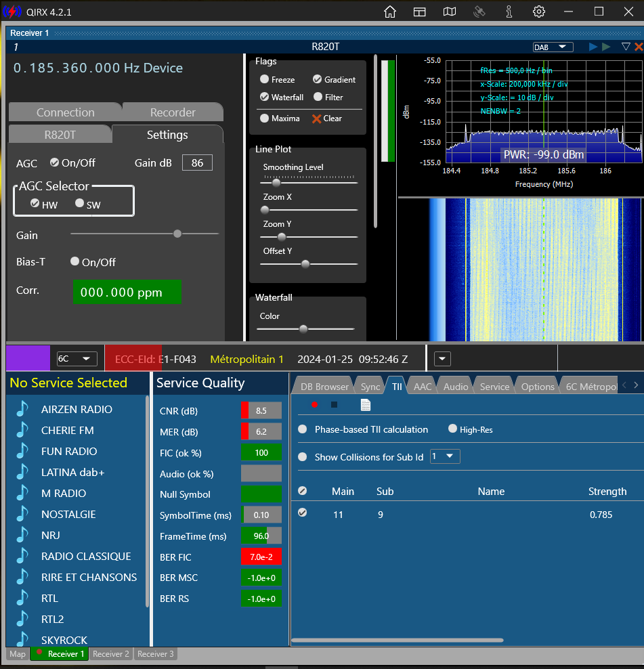644x669 pixels.
Task: Start TII recording with the red dot
Action: pyautogui.click(x=314, y=404)
